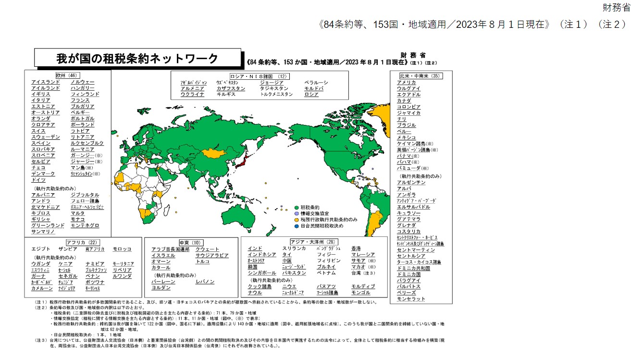Select the purple 情報交換協定 legend marker
The height and width of the screenshot is (359, 644).
[296, 213]
